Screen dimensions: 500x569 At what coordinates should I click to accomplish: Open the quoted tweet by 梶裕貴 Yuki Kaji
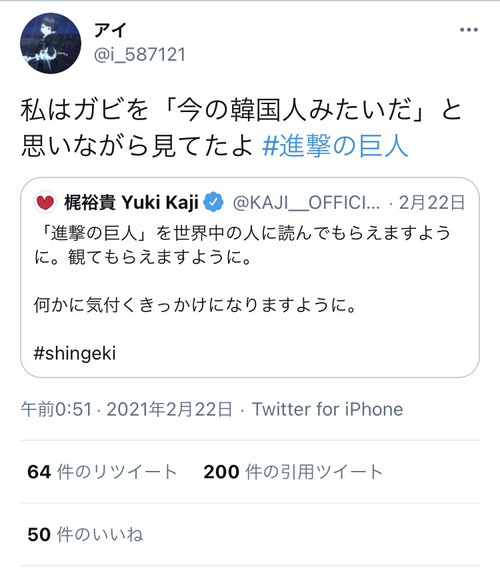tap(250, 278)
